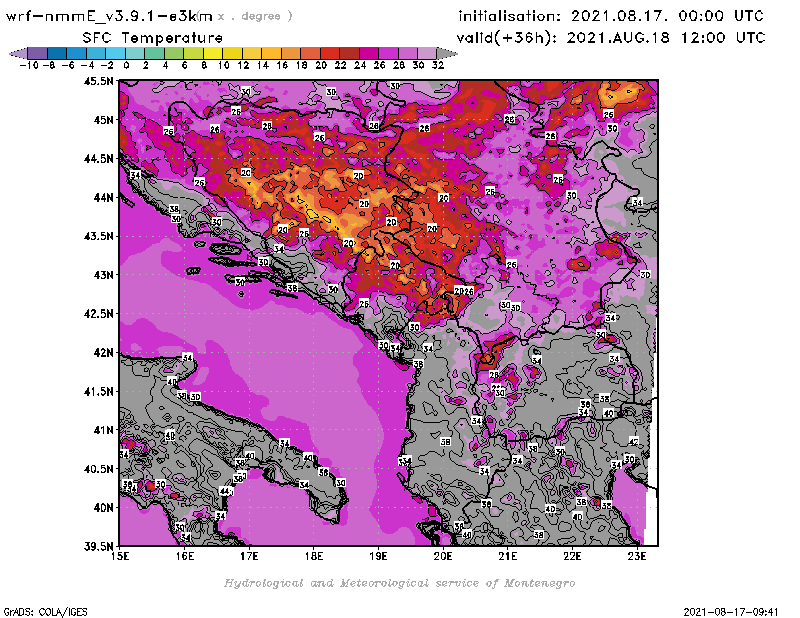Click the '0' legend tick label

coord(126,65)
